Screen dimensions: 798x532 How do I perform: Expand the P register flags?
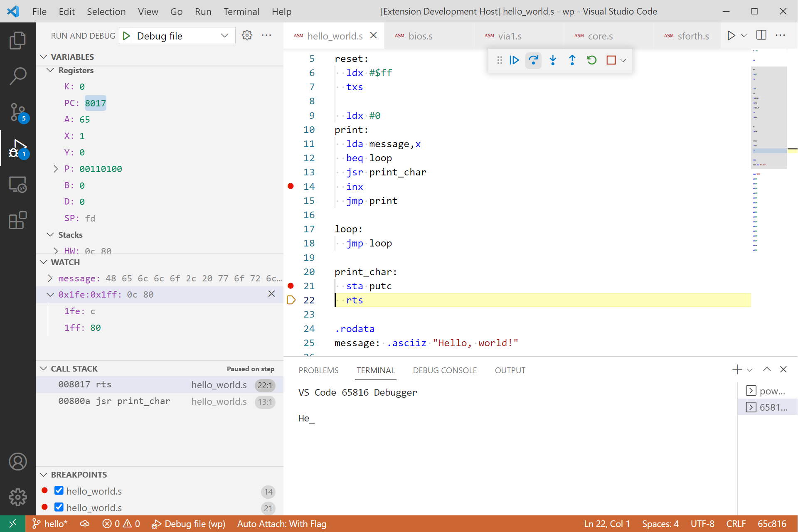[56, 169]
